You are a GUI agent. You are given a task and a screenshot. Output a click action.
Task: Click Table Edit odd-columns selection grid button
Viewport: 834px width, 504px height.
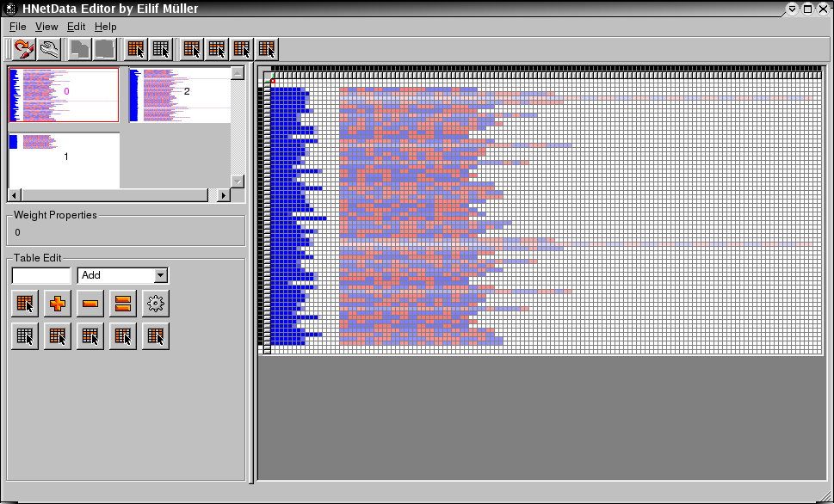(x=123, y=336)
